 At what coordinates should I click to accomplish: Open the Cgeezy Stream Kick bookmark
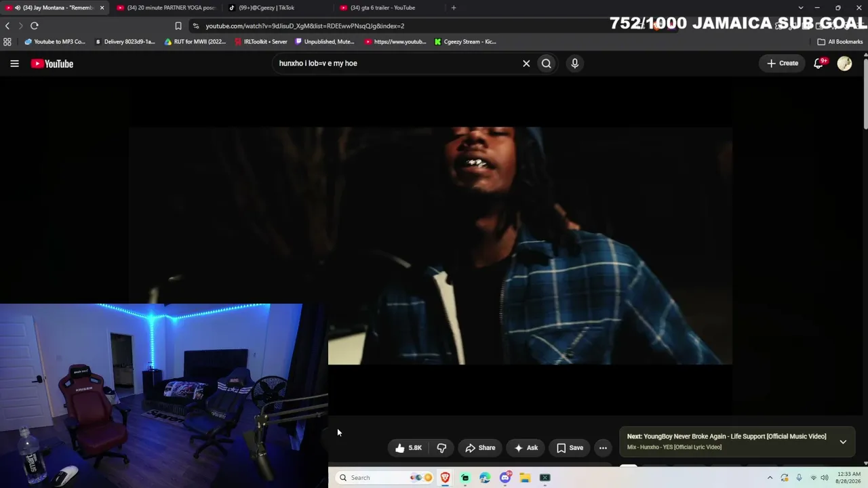tap(465, 41)
